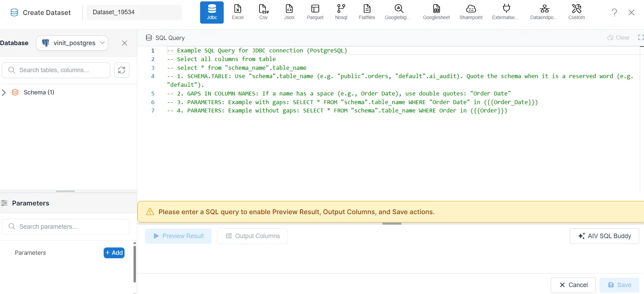
Task: Choose the Json source type
Action: pyautogui.click(x=289, y=12)
